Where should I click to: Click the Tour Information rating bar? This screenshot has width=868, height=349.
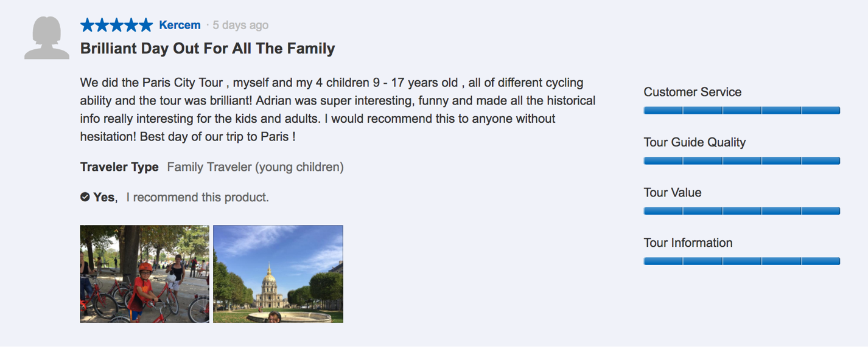click(x=742, y=261)
